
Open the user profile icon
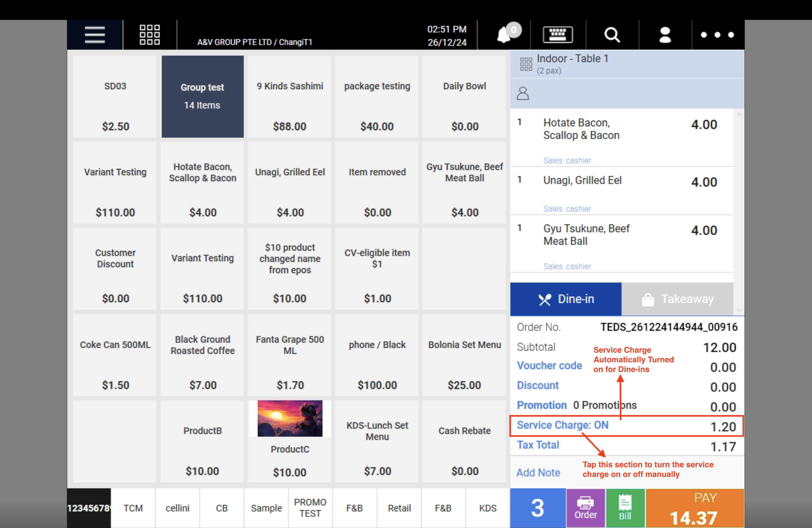(x=665, y=35)
